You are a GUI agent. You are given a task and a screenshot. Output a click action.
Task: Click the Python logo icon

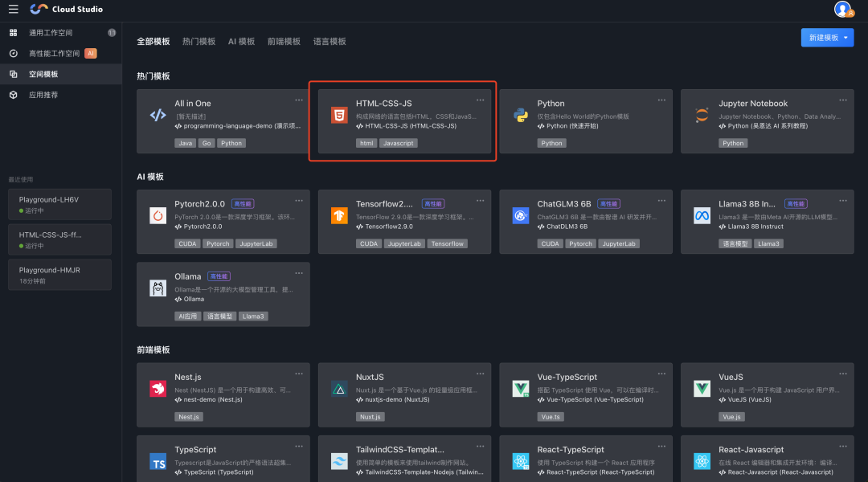[521, 115]
